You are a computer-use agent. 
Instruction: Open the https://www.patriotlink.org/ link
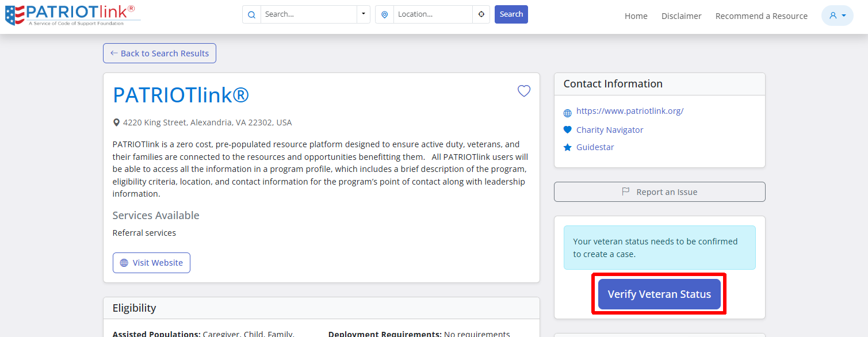pos(630,111)
